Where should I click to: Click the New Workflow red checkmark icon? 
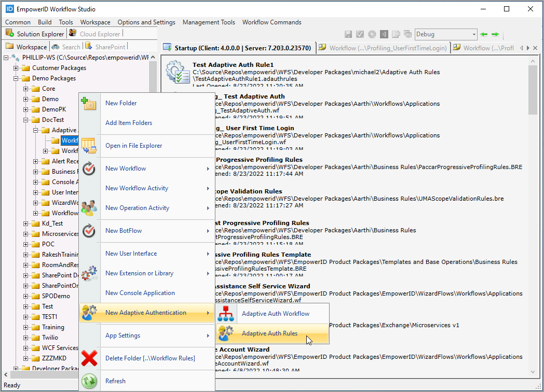pos(89,168)
